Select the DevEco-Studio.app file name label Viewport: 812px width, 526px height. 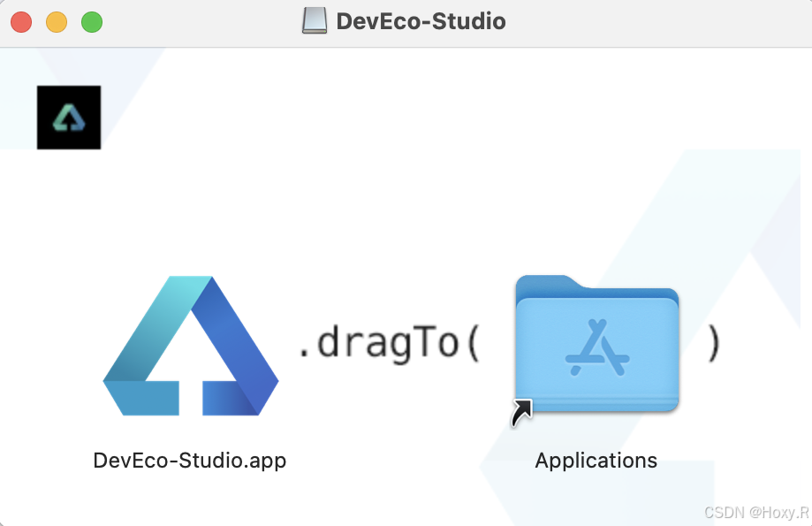tap(190, 461)
